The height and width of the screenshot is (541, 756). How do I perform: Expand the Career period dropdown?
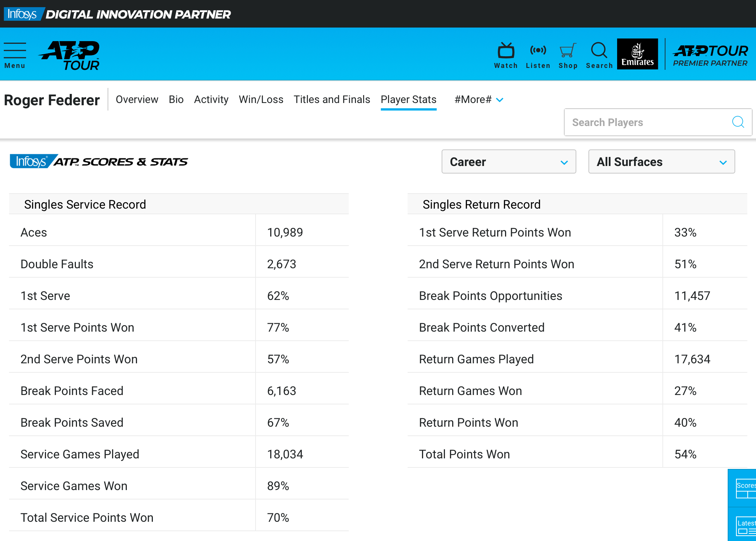point(508,162)
